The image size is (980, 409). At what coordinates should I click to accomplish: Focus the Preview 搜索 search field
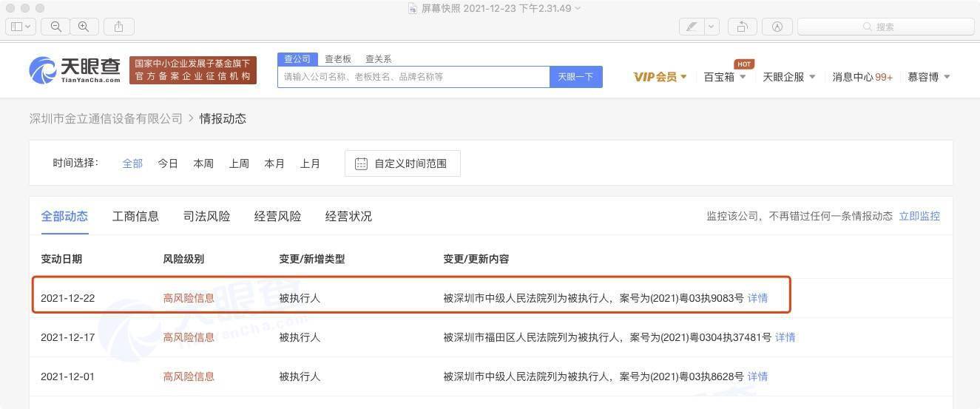885,27
